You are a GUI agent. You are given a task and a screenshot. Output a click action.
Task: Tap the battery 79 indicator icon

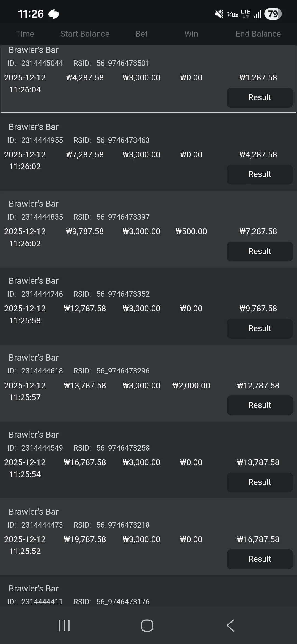point(273,14)
